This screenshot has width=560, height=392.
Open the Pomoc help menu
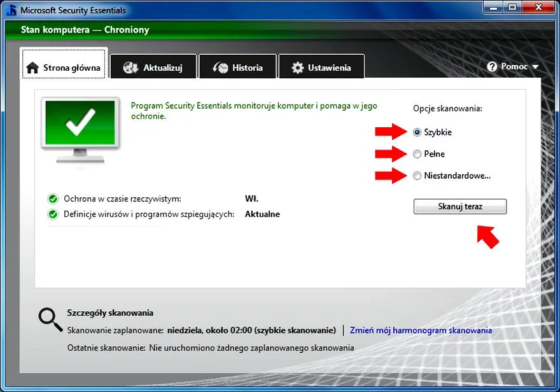tap(512, 67)
